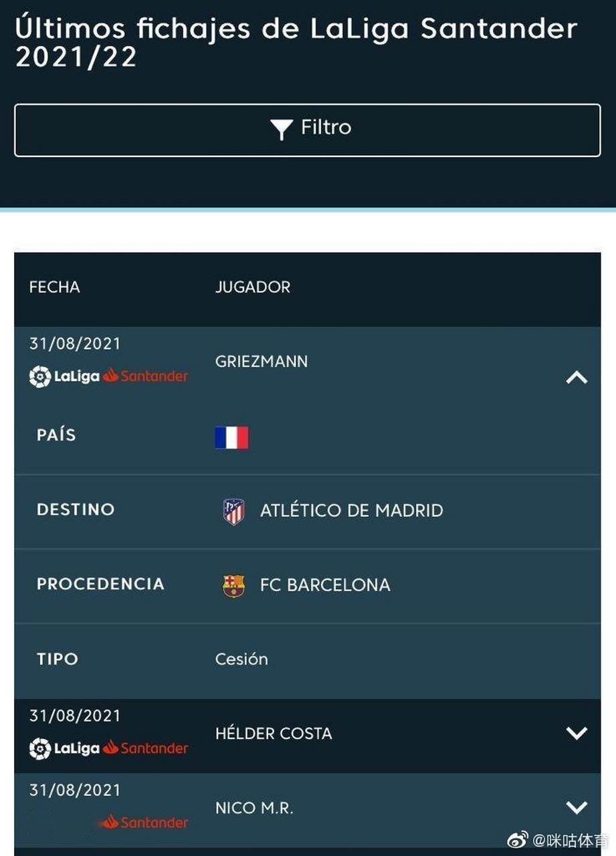Image resolution: width=616 pixels, height=856 pixels.
Task: Click the Cesión transfer type value
Action: 241,659
